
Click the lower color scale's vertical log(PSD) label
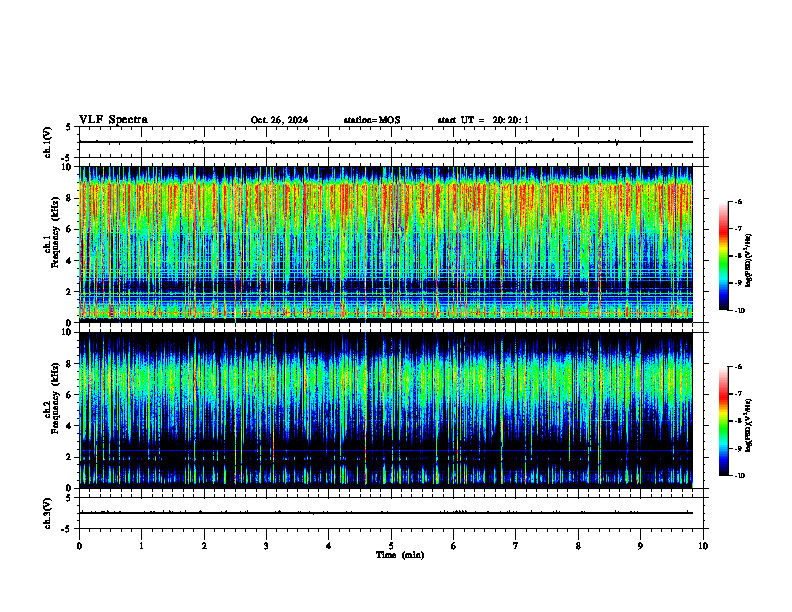(749, 426)
